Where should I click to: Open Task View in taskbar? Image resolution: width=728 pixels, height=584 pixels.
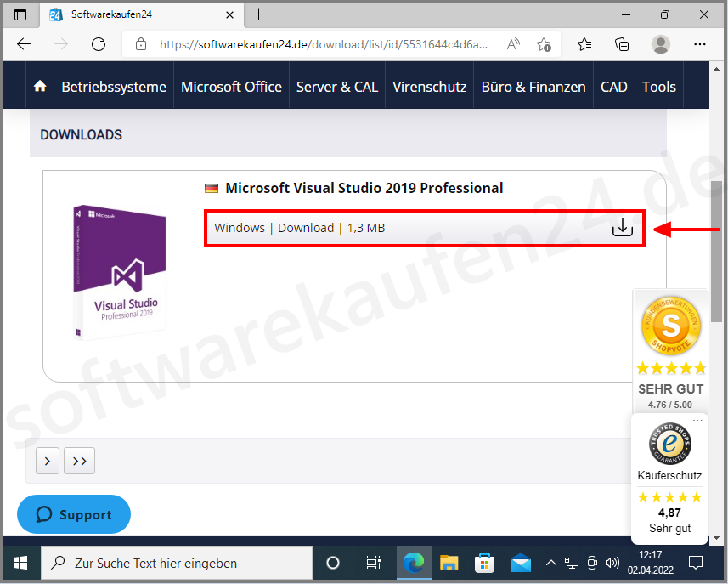coord(373,563)
